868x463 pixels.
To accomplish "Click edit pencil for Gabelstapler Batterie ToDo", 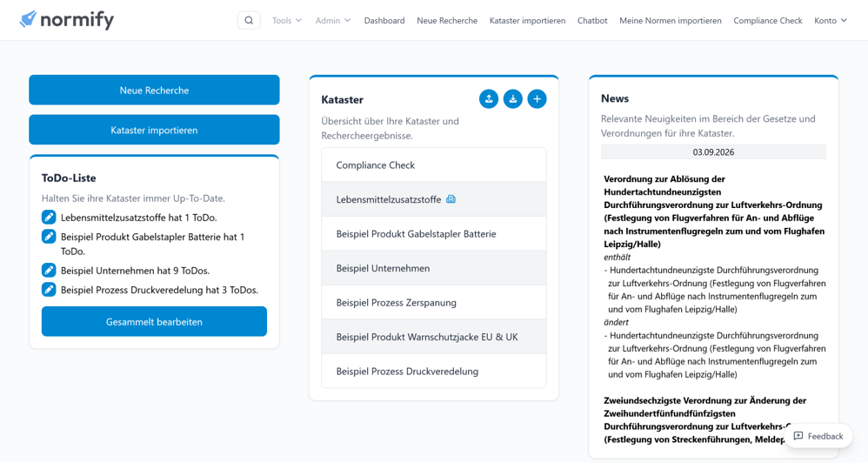I will [49, 237].
